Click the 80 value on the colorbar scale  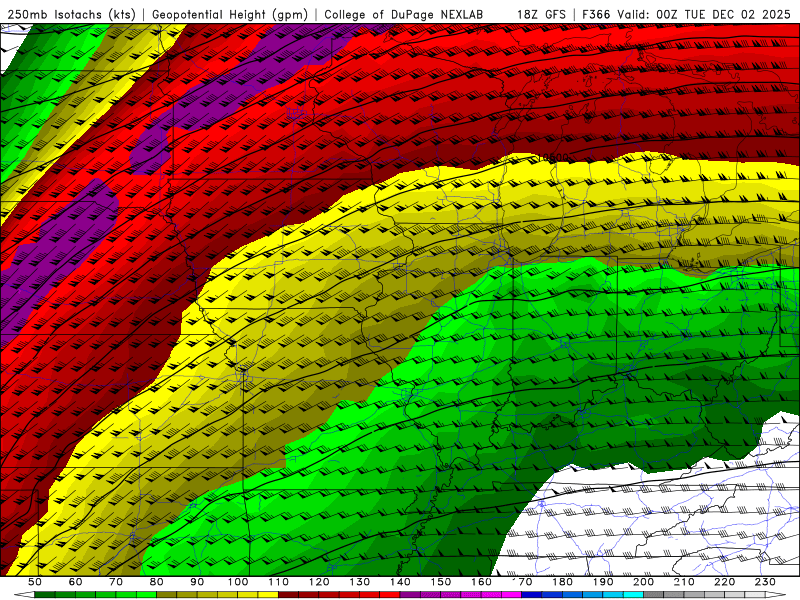coord(157,582)
